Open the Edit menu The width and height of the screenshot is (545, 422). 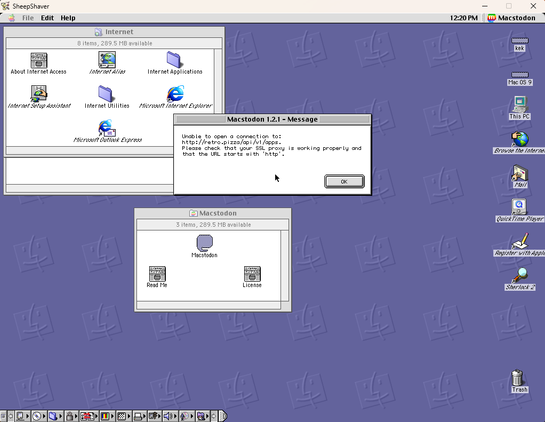click(47, 18)
